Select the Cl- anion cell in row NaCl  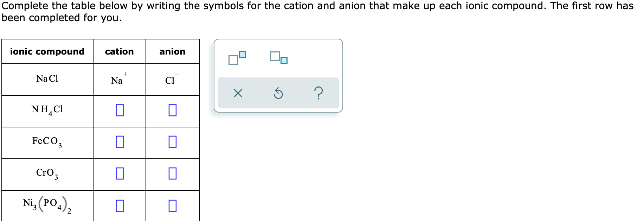pyautogui.click(x=171, y=79)
